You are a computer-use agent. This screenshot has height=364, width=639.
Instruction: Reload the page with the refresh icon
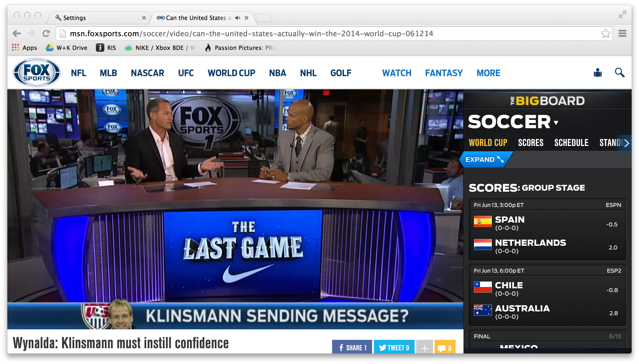[46, 33]
